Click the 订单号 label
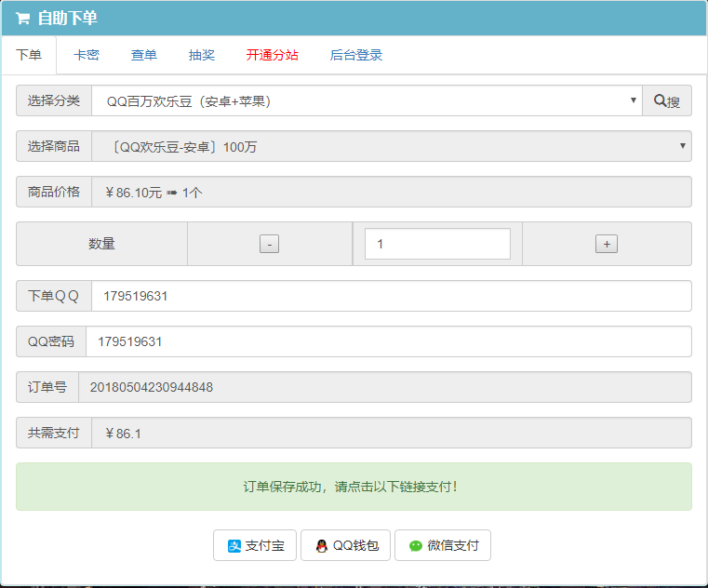The image size is (708, 588). 47,387
